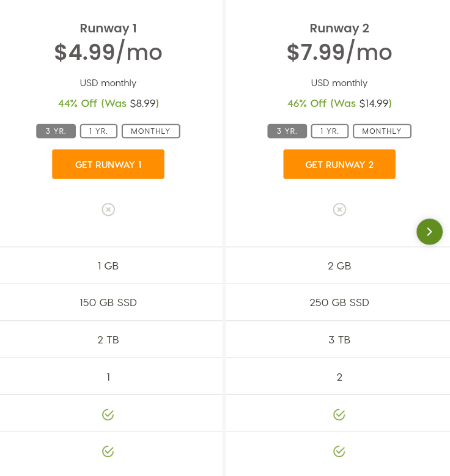Switch Runway 2 to 1 YR. term
Screen dimensions: 450x476
click(x=330, y=131)
